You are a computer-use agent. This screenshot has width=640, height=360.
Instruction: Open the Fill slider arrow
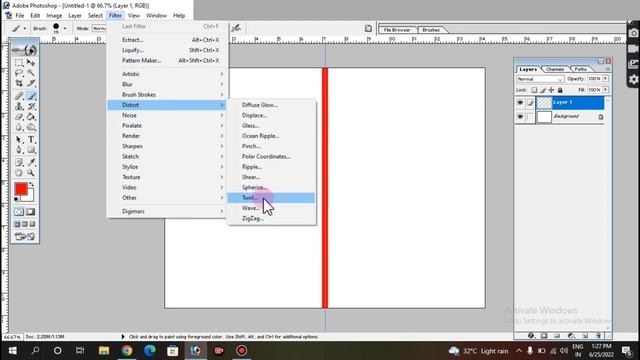pos(606,90)
